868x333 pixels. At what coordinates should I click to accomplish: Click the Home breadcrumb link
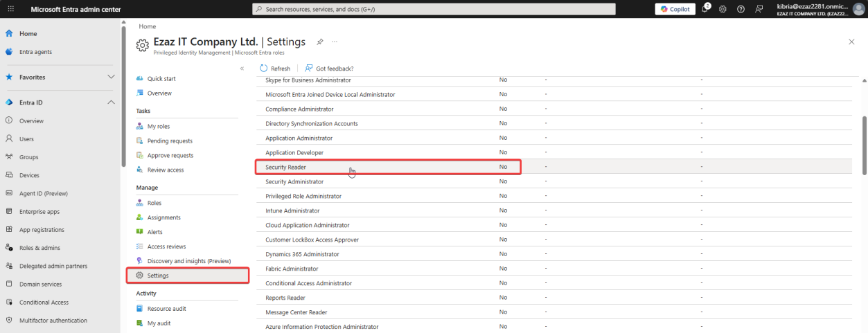(x=147, y=26)
